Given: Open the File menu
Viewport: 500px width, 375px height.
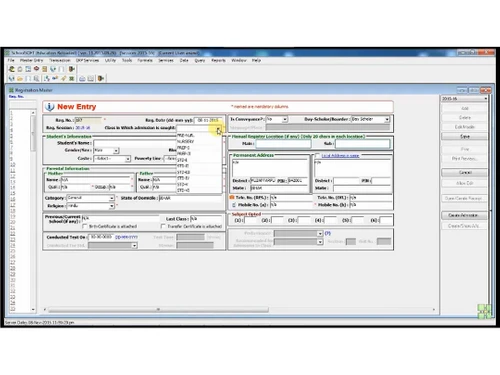Looking at the screenshot, I should pyautogui.click(x=11, y=60).
